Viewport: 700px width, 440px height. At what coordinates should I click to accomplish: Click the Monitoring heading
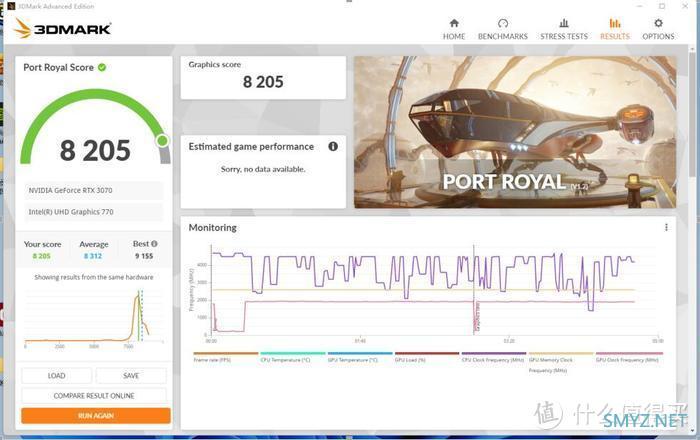(x=212, y=228)
